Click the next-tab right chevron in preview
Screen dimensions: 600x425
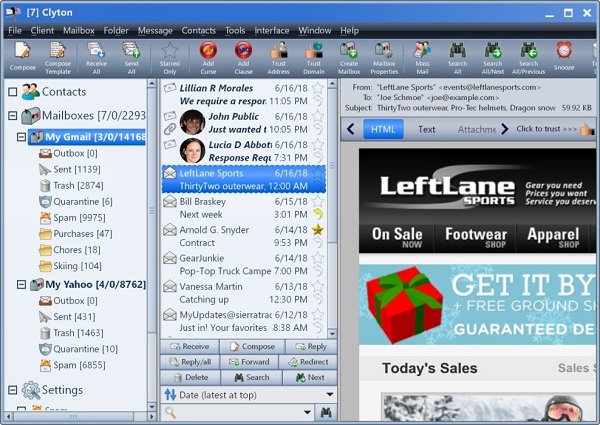click(x=505, y=129)
